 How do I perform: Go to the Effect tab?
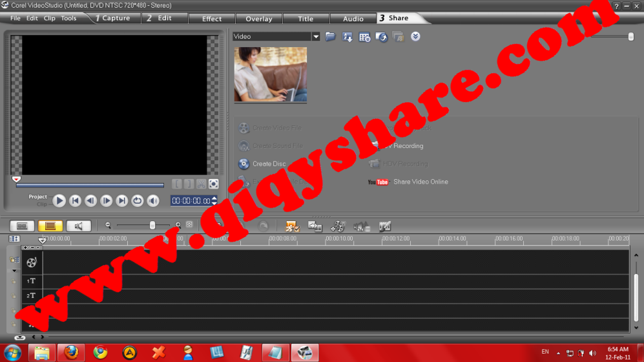click(x=211, y=19)
